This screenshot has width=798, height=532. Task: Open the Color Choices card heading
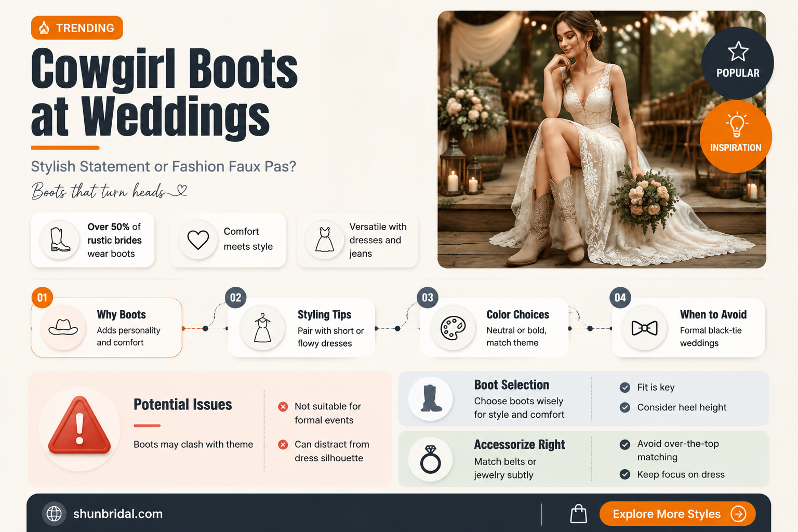pos(517,314)
